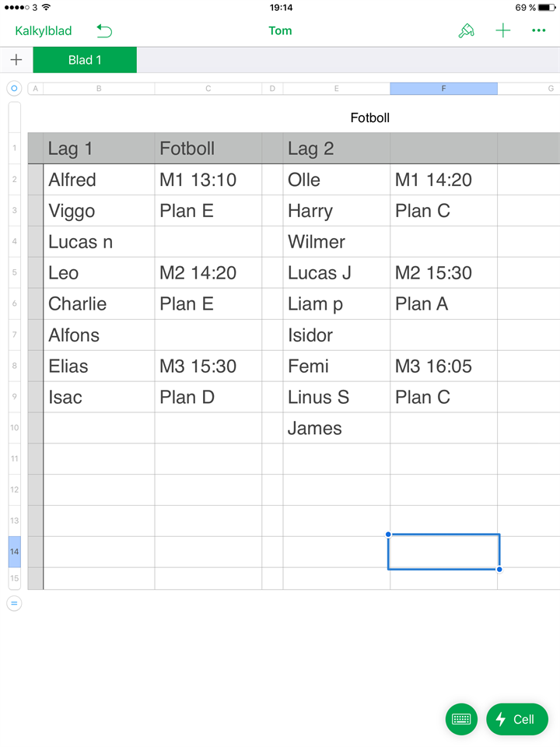Tap the Fotboll table title
This screenshot has height=747, width=560.
click(x=369, y=118)
